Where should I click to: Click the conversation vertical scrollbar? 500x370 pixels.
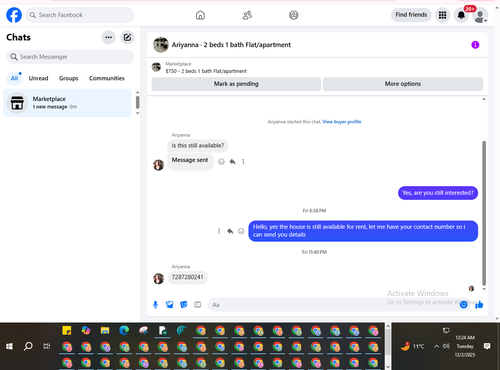click(484, 213)
